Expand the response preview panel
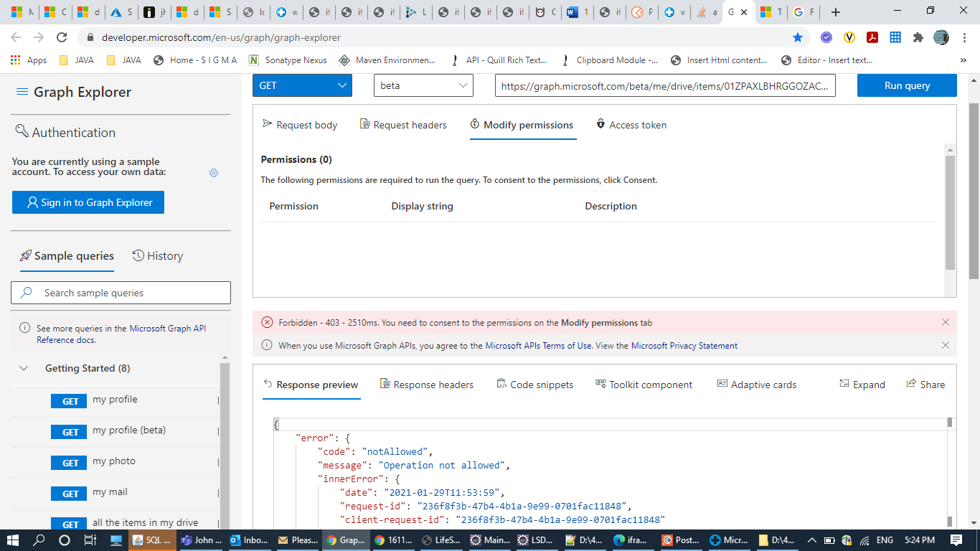 click(862, 385)
